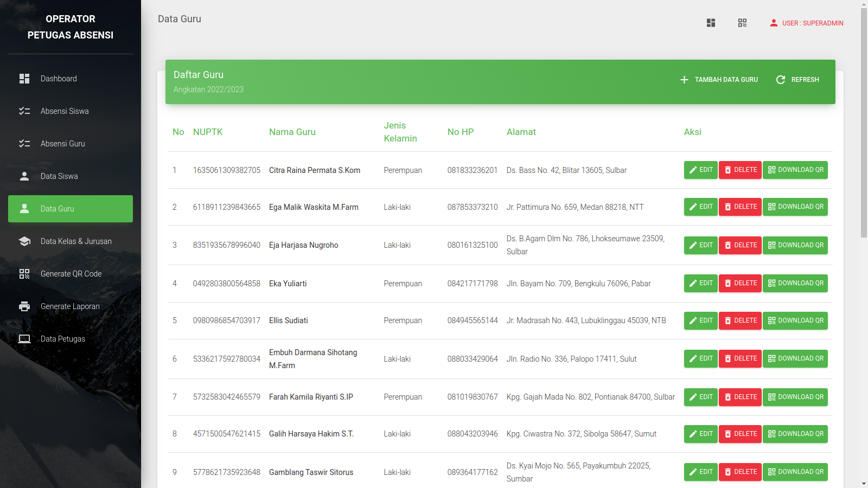This screenshot has height=488, width=868.
Task: Download QR for Eka Yuliarti
Action: pos(795,283)
